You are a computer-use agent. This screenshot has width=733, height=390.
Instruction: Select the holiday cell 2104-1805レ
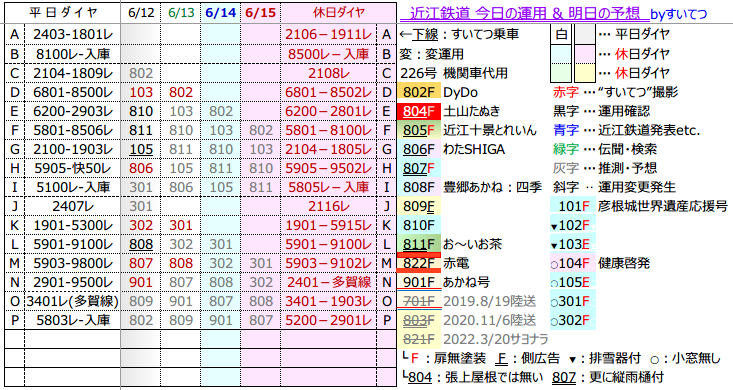click(329, 149)
